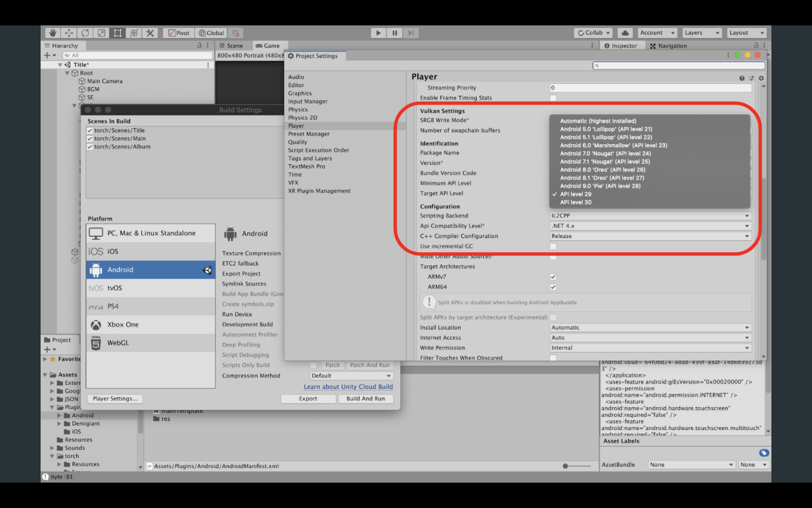Open C++ Compiler Configuration dropdown
This screenshot has width=812, height=508.
[650, 236]
